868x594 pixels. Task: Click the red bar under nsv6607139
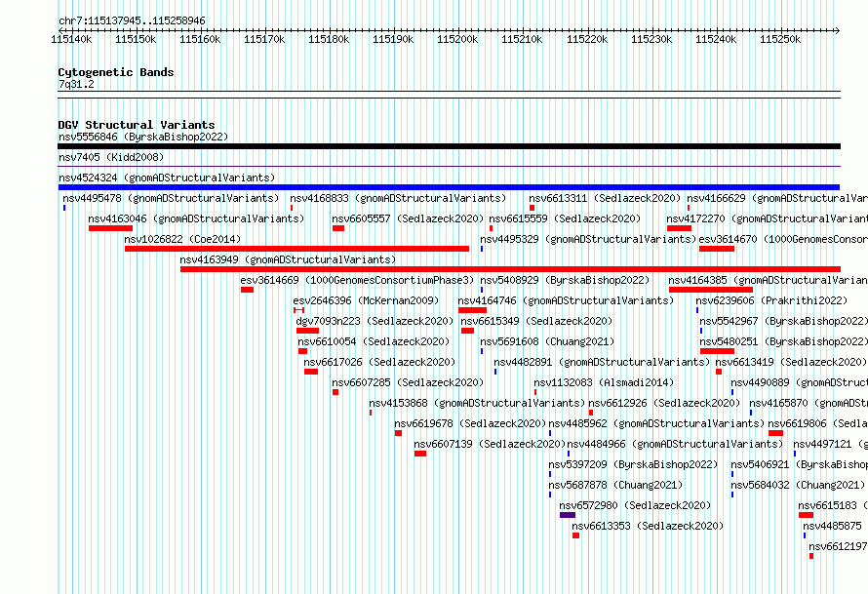coord(420,454)
